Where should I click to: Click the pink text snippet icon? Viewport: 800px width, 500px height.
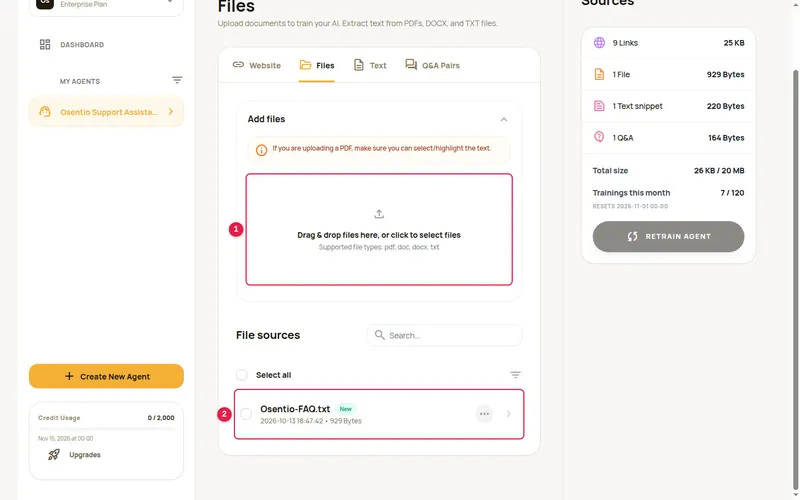[599, 106]
